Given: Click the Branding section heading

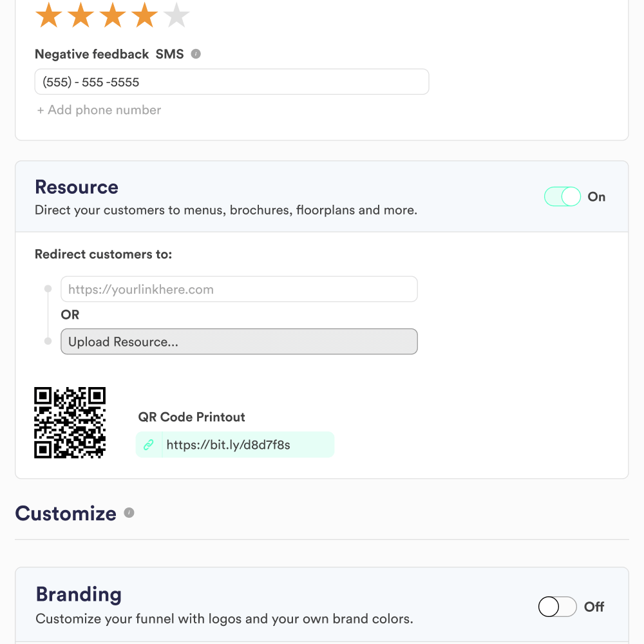Looking at the screenshot, I should click(x=79, y=594).
